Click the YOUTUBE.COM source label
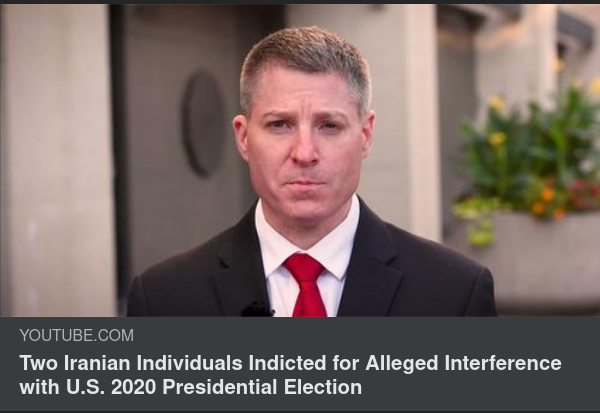The height and width of the screenshot is (413, 600). coord(77,335)
